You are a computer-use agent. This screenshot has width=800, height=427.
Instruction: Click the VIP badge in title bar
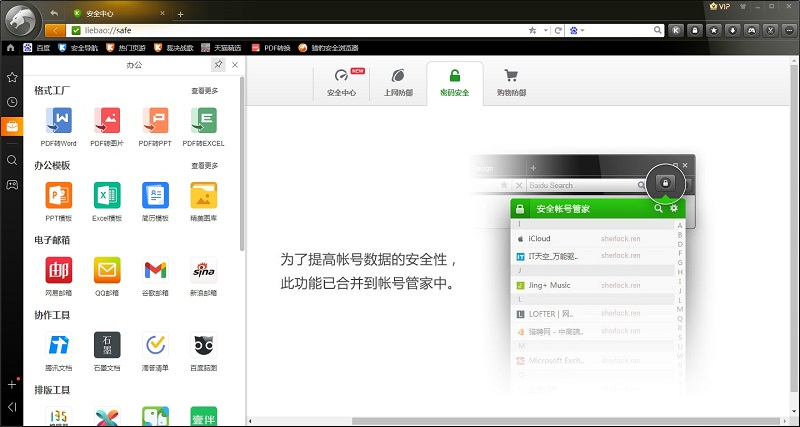point(720,6)
